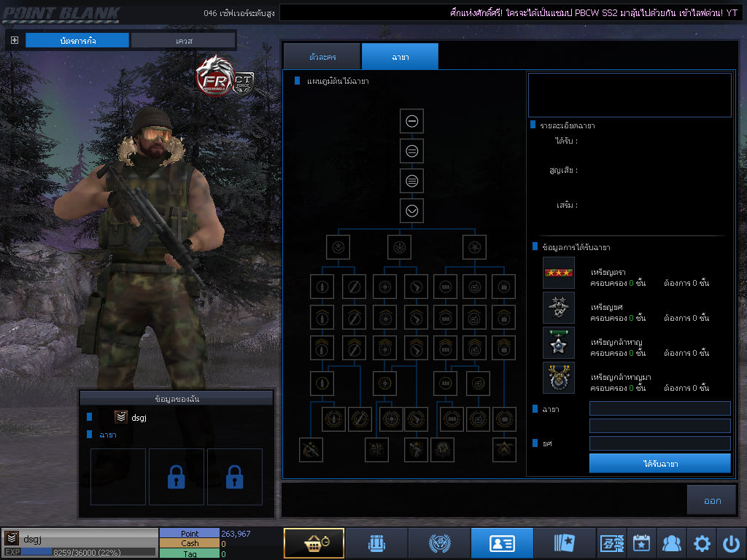Select the gold-ringed grenade node

(x=322, y=384)
